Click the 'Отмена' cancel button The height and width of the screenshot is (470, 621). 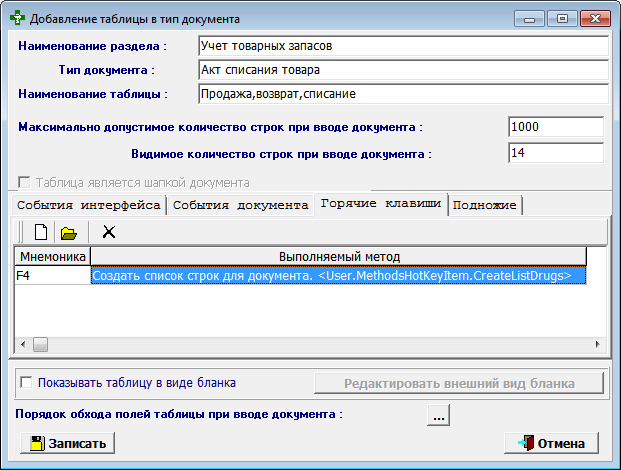(x=557, y=443)
